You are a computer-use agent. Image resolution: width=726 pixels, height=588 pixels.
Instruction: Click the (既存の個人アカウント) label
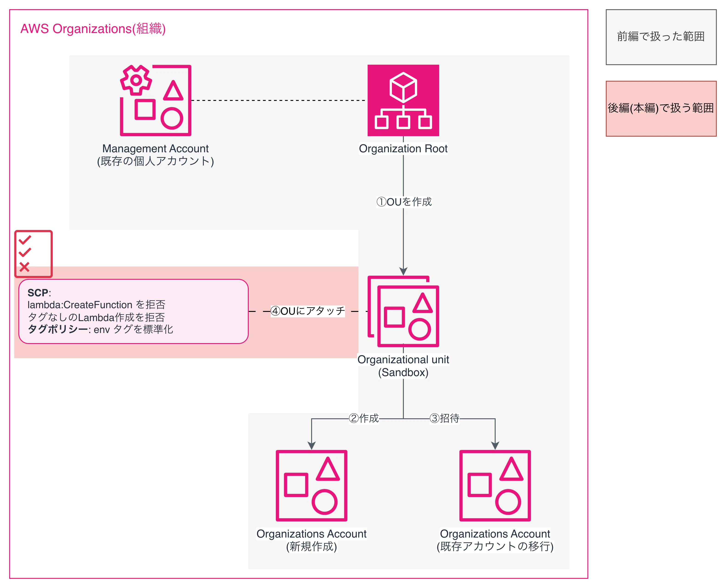156,161
